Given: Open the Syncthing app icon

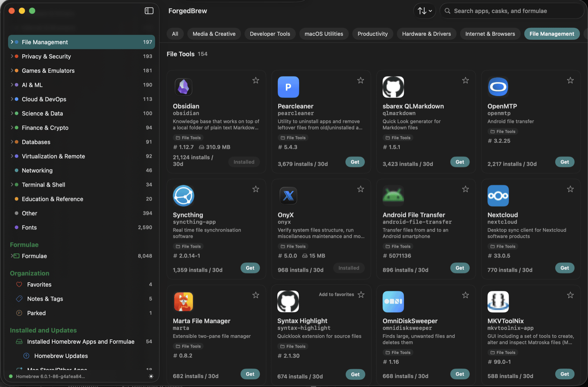Looking at the screenshot, I should (183, 196).
